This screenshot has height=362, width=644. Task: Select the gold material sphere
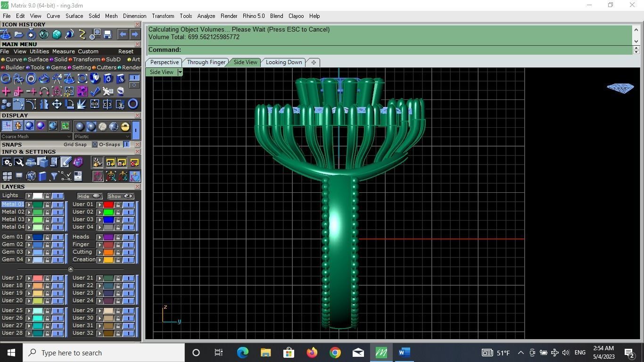point(125,126)
